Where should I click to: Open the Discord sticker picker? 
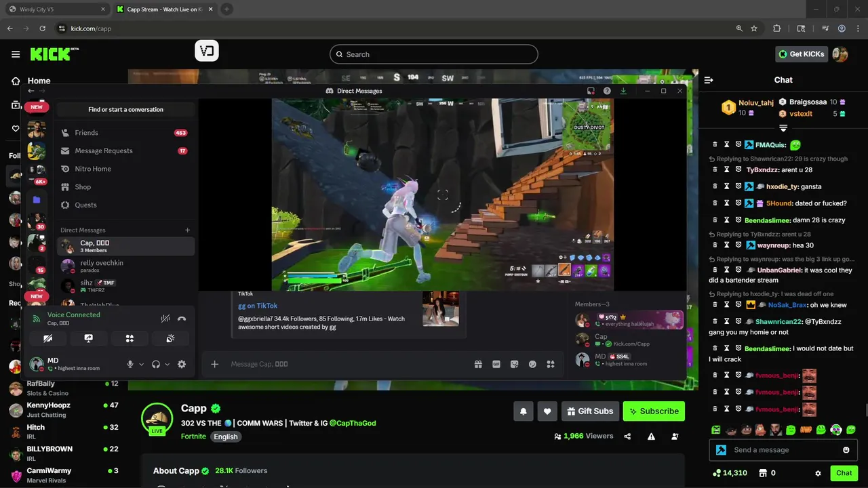(x=515, y=364)
